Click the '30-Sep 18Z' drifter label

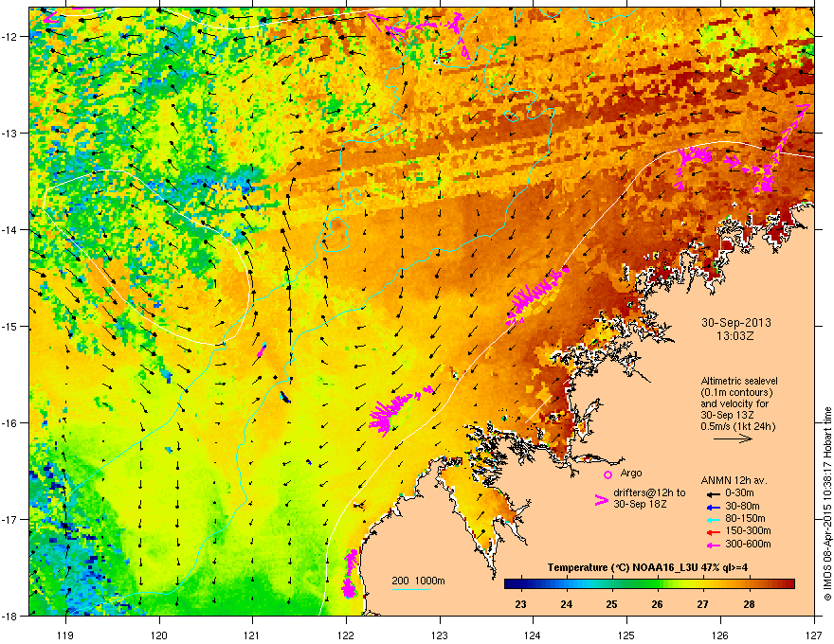pyautogui.click(x=640, y=504)
